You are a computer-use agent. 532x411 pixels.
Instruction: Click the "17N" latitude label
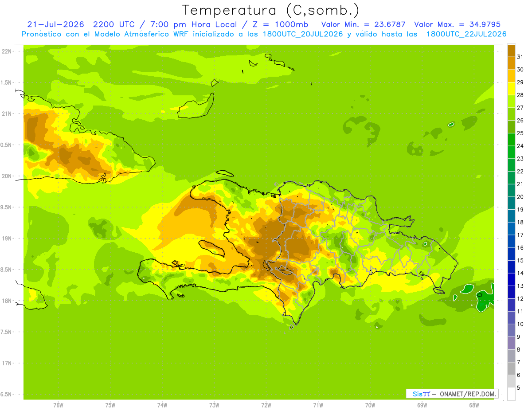(x=7, y=363)
